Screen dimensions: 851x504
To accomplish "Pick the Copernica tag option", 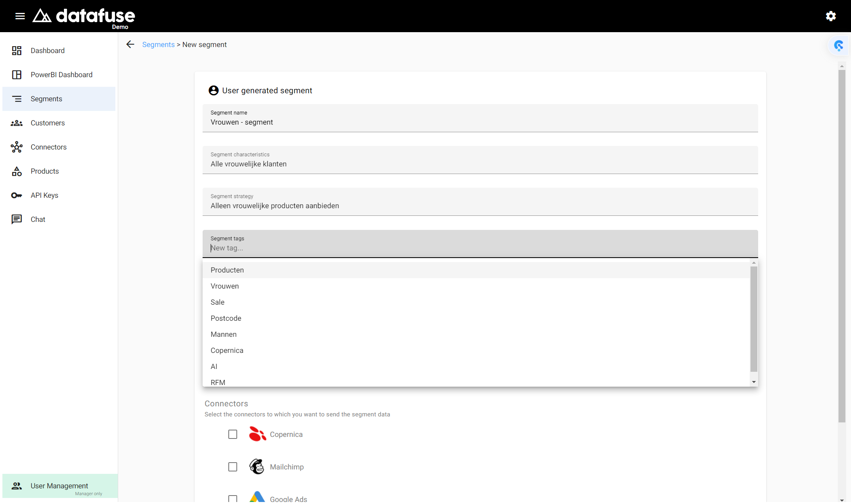I will (476, 350).
